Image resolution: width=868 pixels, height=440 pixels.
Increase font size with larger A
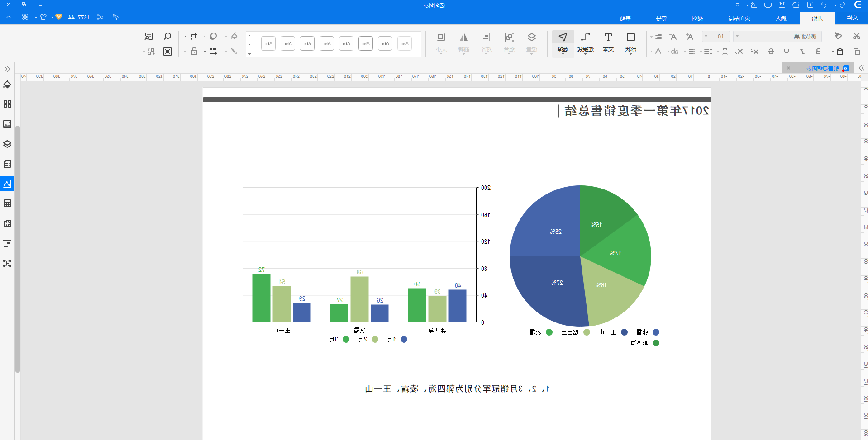click(x=690, y=36)
